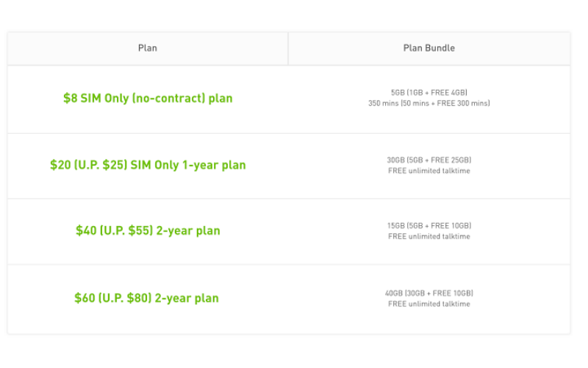Click the 30GB (5GB + FREE 25GB) text
The image size is (588, 368).
[429, 160]
